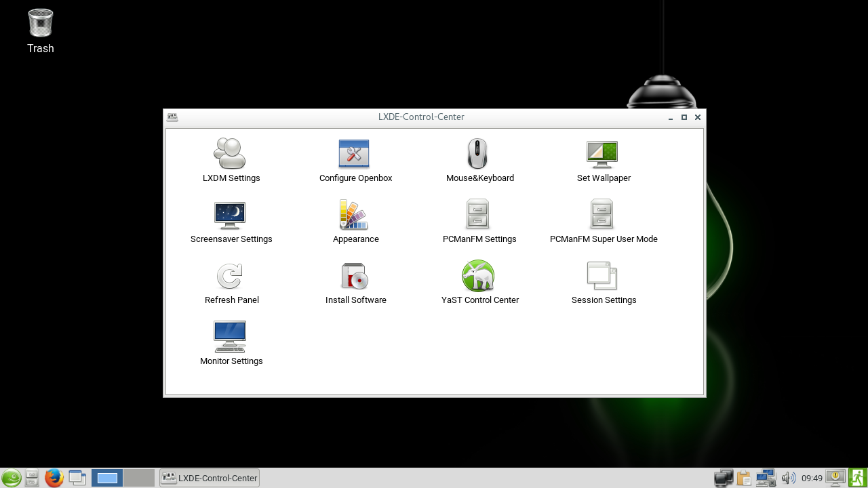Open the openSUSE start menu

[11, 478]
